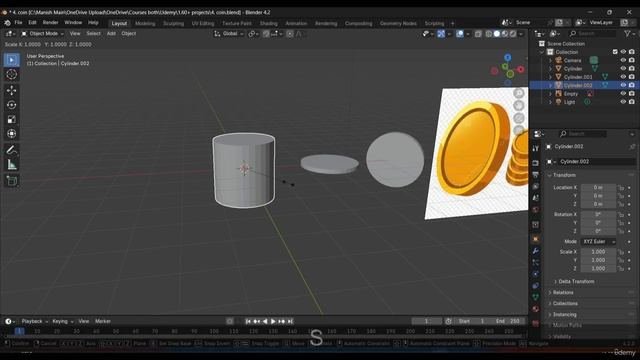Select the Add Cube tool

(11, 181)
